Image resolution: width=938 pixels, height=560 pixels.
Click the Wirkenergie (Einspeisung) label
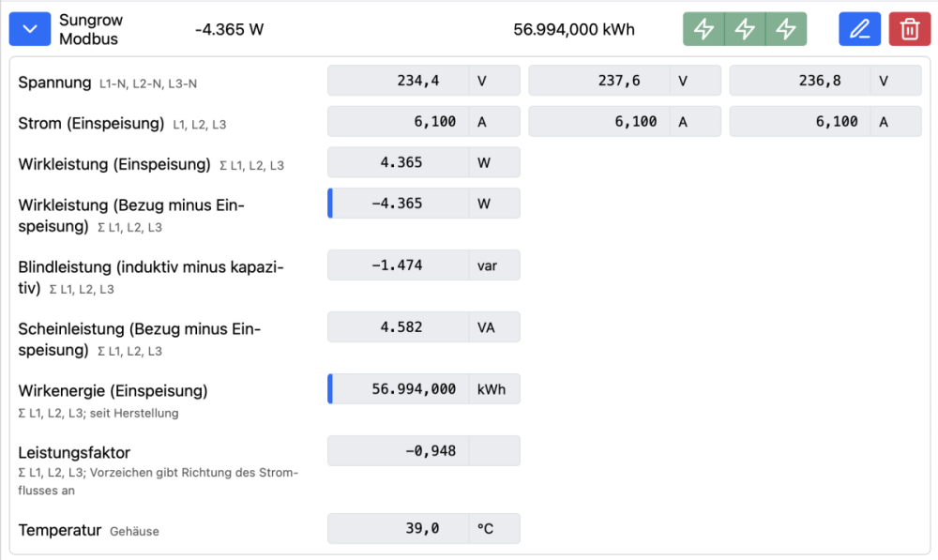pos(113,390)
